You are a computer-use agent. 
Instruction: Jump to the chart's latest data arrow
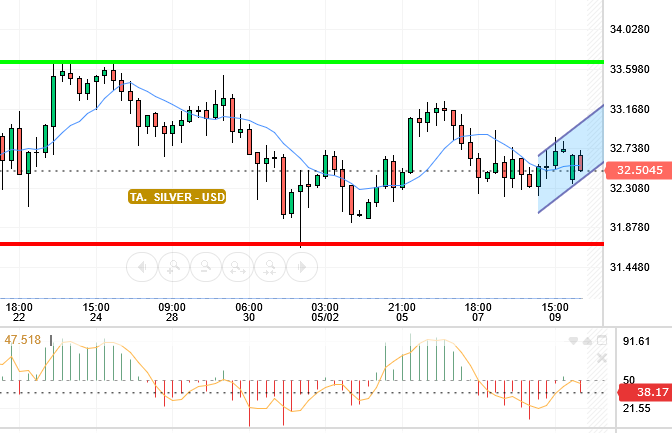(x=302, y=267)
